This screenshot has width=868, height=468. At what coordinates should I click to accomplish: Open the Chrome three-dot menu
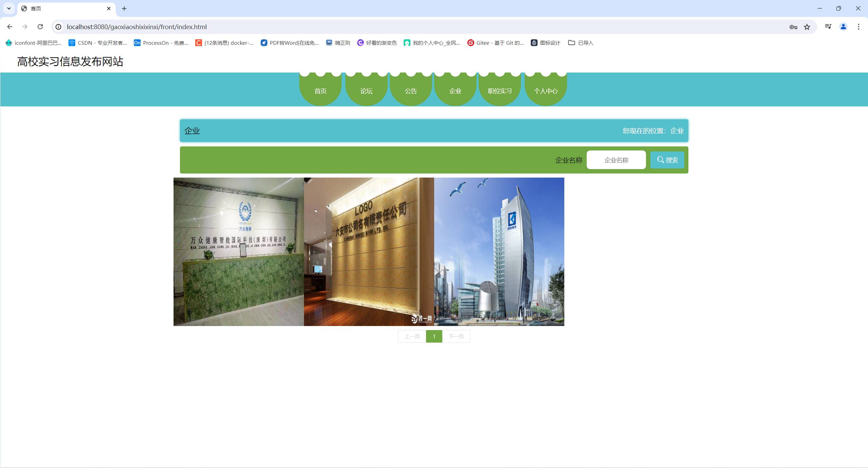click(x=859, y=27)
